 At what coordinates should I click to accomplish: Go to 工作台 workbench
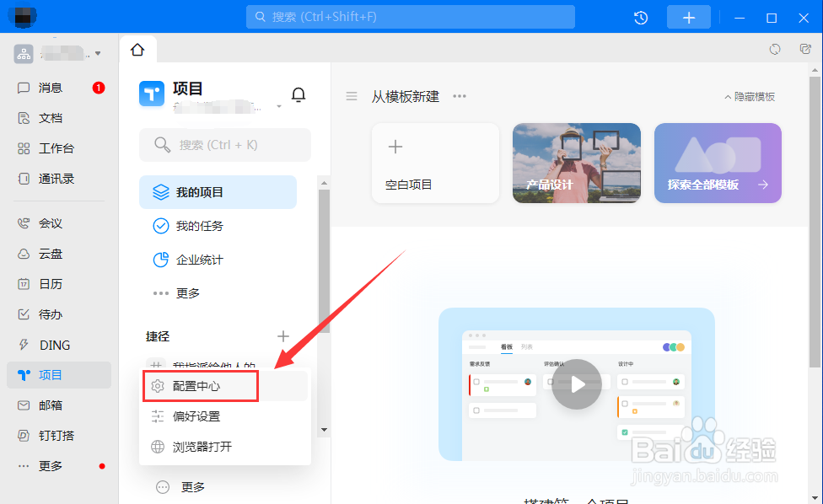coord(59,148)
